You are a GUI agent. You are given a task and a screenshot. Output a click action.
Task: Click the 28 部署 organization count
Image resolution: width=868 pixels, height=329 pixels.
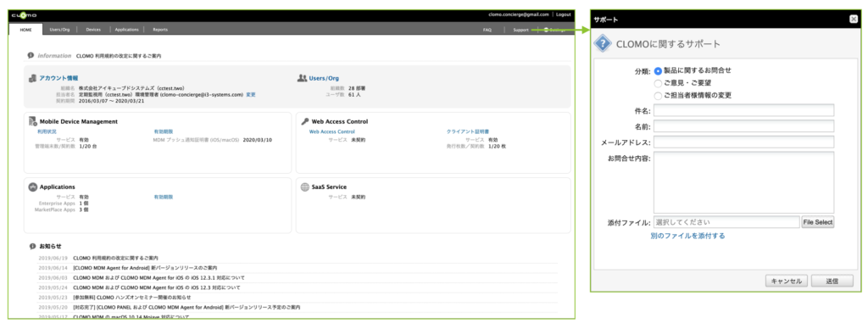coord(357,88)
